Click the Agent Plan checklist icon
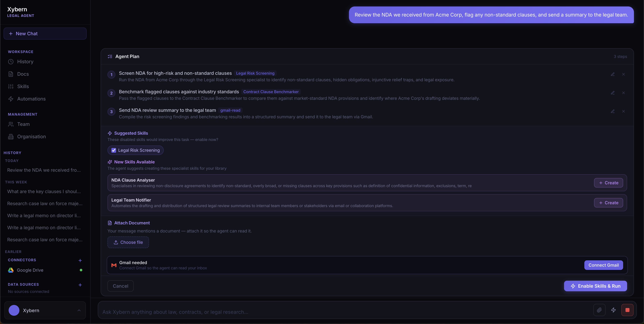 (x=110, y=56)
